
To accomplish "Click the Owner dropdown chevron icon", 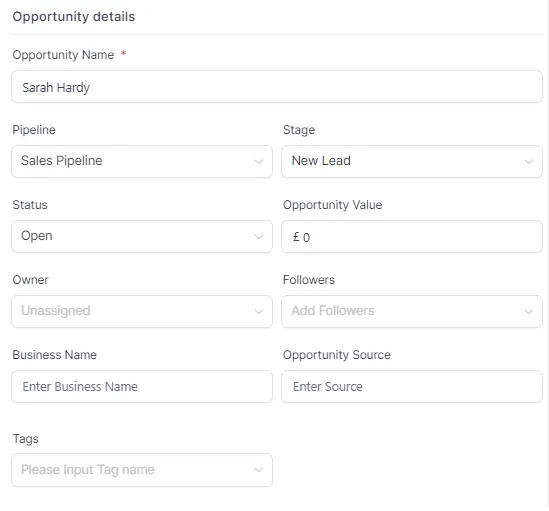I will click(x=259, y=311).
